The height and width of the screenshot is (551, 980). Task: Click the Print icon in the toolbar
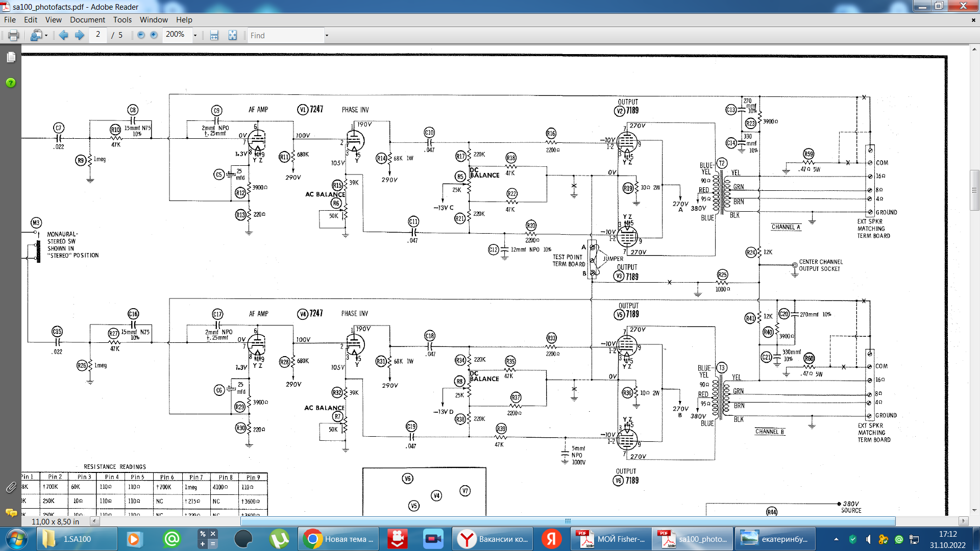pos(13,35)
